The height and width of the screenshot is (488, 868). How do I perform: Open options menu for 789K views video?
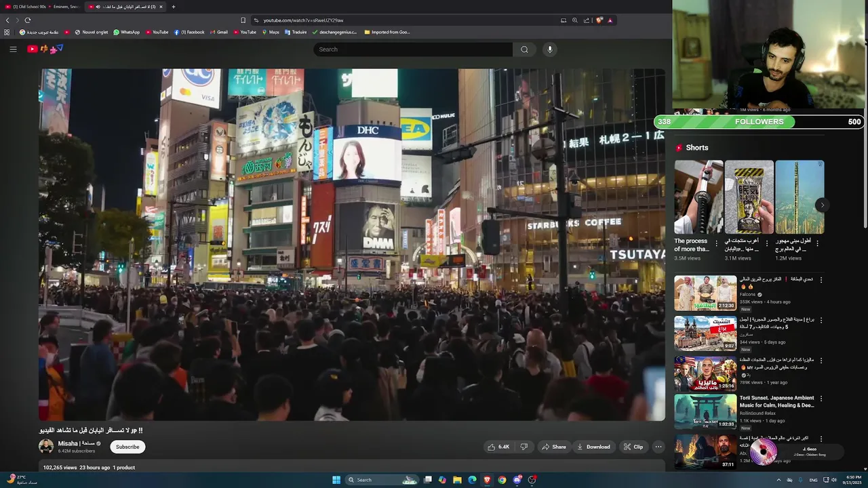click(821, 359)
